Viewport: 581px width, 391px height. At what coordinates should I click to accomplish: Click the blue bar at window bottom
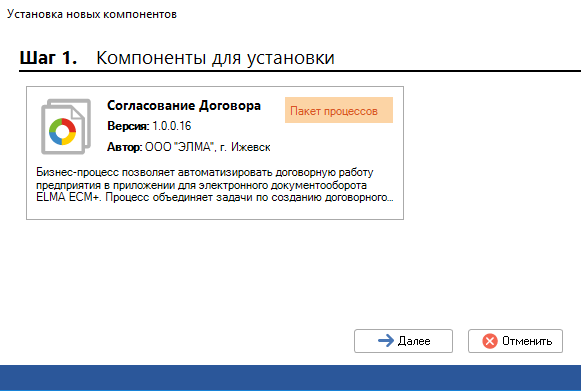point(290,378)
